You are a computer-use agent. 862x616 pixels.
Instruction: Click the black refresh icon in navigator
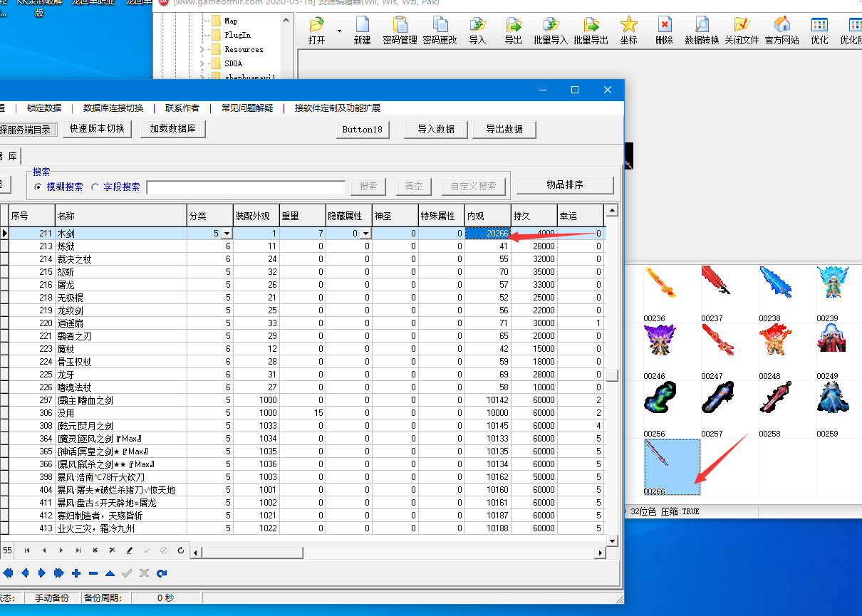tap(181, 550)
